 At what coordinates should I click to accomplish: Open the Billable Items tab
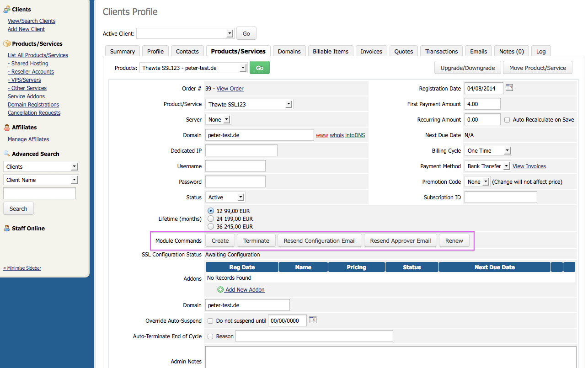pos(331,51)
